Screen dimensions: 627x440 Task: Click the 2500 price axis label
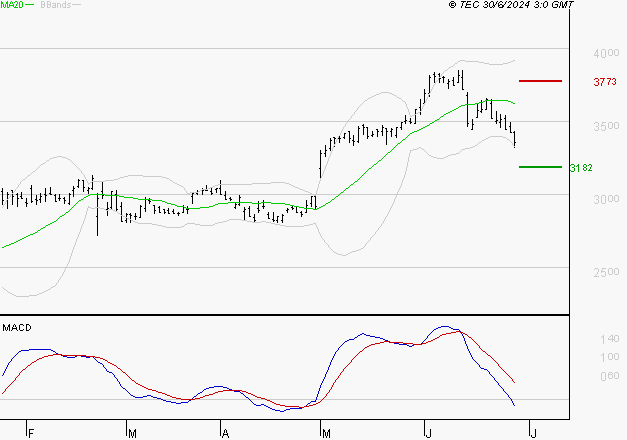click(606, 272)
